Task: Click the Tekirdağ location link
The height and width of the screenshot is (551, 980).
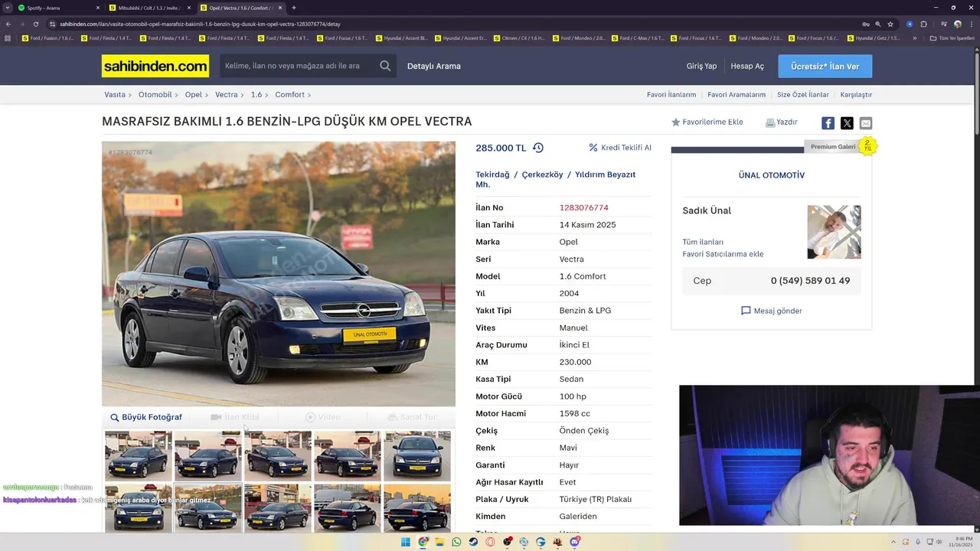Action: [x=492, y=174]
